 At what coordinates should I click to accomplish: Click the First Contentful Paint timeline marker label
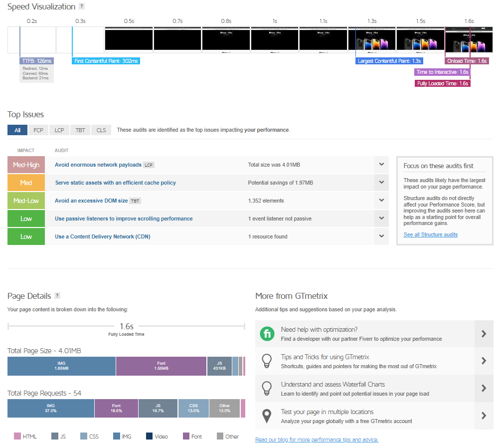106,61
